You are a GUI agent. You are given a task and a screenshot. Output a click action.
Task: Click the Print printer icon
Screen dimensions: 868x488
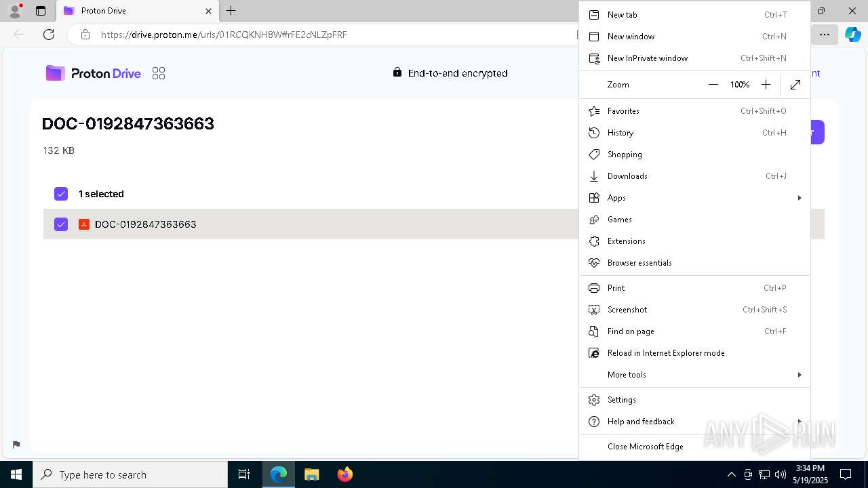pos(594,288)
